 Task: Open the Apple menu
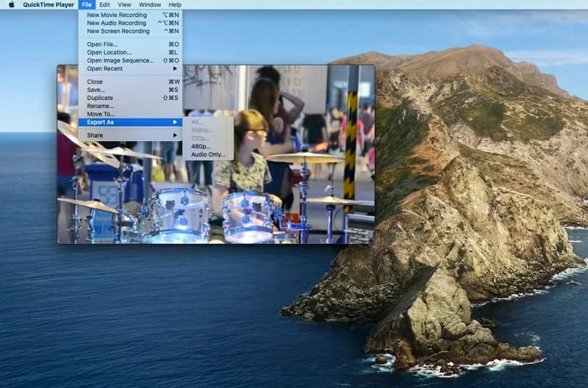[11, 4]
